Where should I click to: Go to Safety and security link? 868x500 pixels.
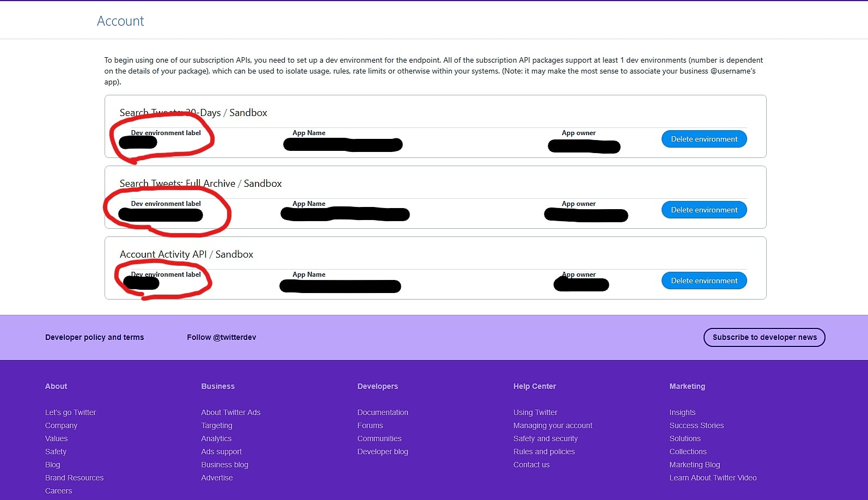click(546, 438)
